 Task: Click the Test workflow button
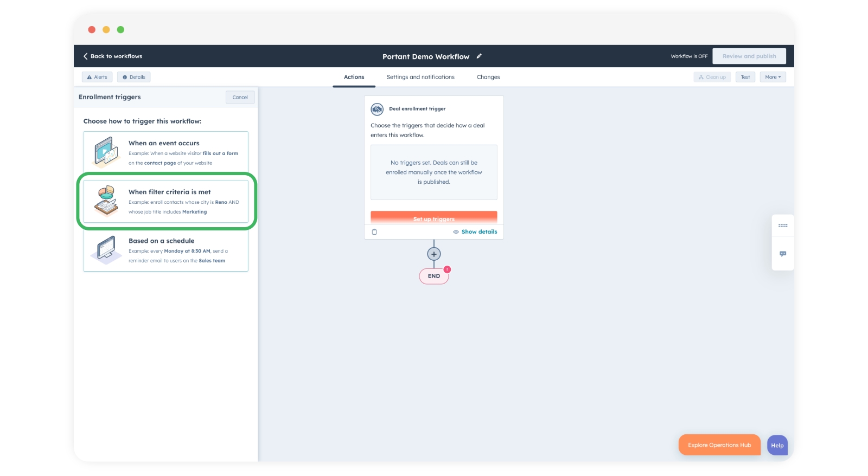[x=745, y=77]
